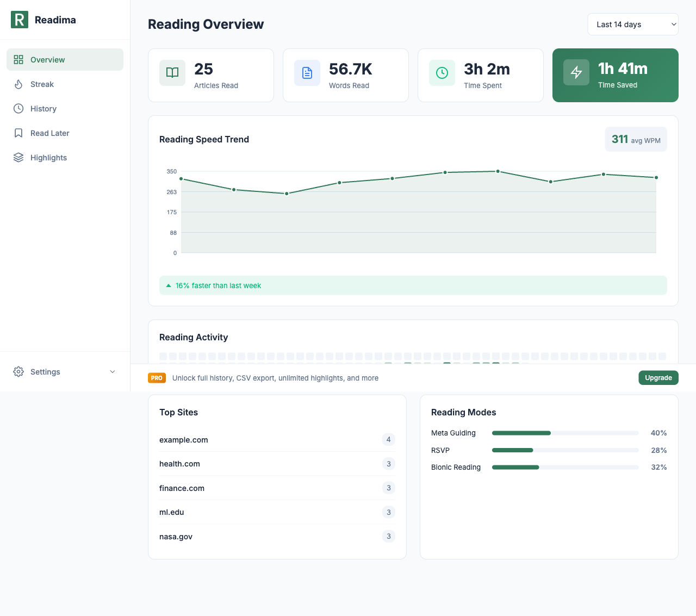Image resolution: width=696 pixels, height=616 pixels.
Task: Open Read Later via its bookmark icon
Action: coord(18,133)
